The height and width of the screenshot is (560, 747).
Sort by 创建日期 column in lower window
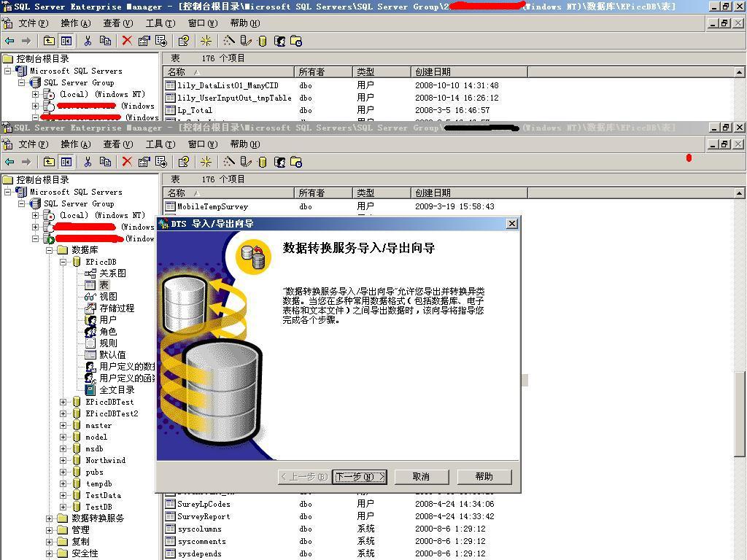pos(469,192)
